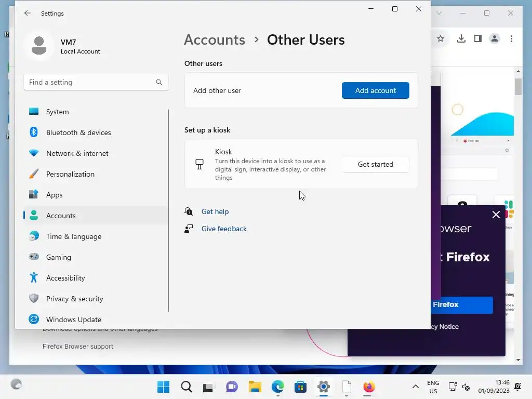
Task: Open Microsoft Edge from the taskbar
Action: click(x=278, y=387)
